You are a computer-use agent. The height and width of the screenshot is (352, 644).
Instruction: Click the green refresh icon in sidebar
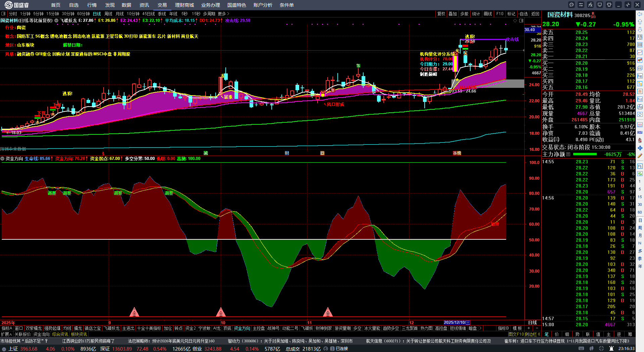pyautogui.click(x=640, y=174)
